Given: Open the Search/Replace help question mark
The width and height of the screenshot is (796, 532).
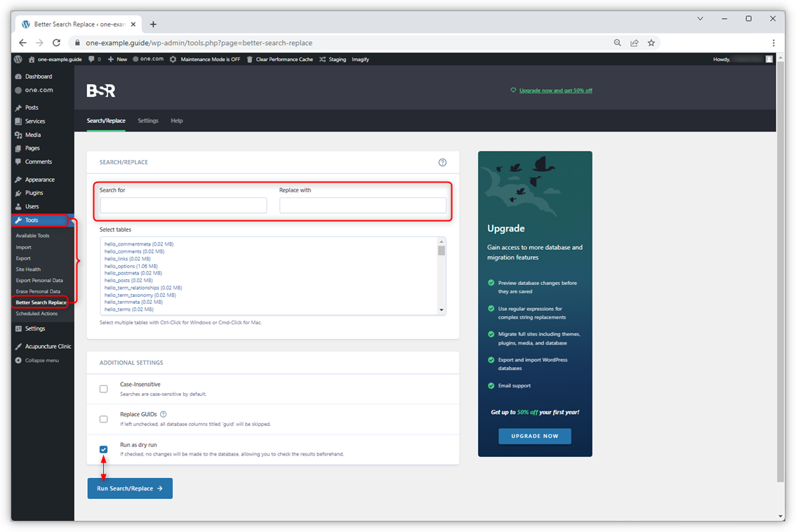Looking at the screenshot, I should coord(442,162).
